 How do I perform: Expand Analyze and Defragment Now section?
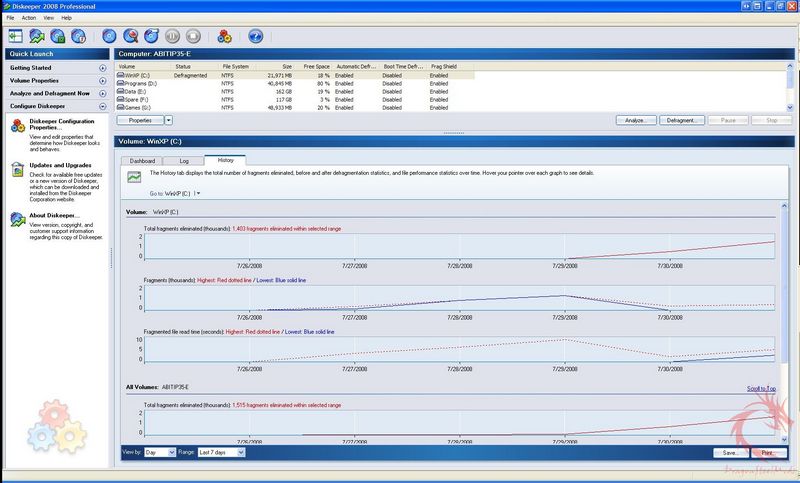click(x=103, y=93)
